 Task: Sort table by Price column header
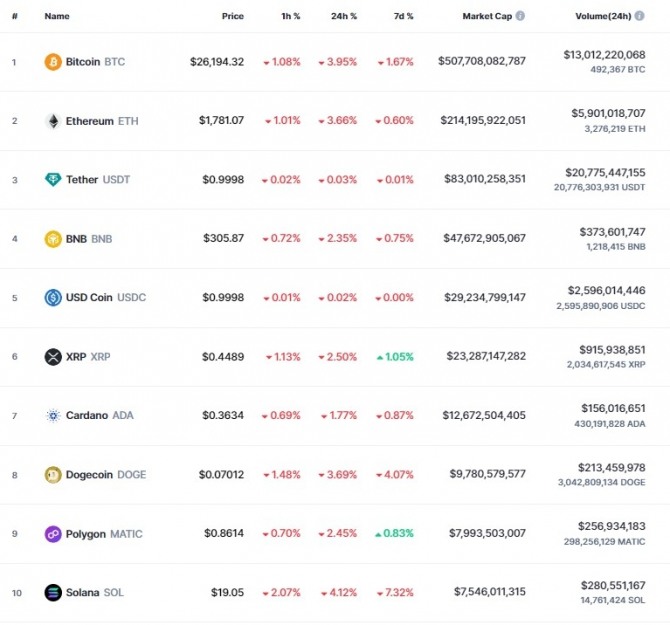tap(232, 16)
